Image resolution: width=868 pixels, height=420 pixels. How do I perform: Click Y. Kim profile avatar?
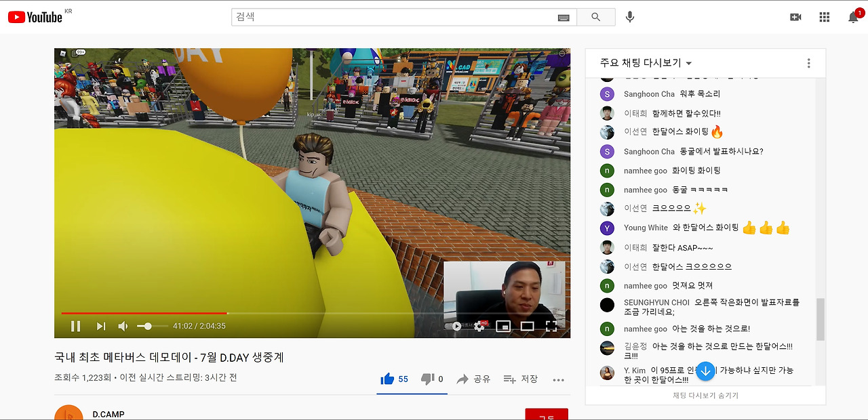608,373
